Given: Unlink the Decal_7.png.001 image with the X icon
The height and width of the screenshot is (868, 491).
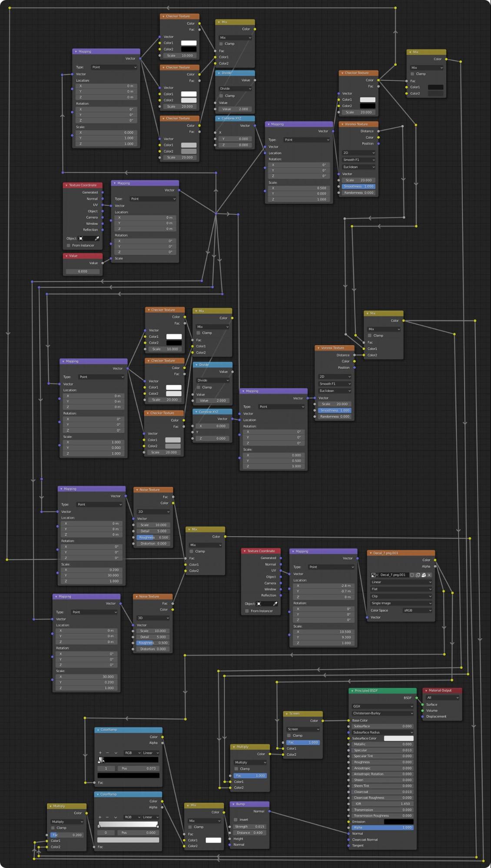Looking at the screenshot, I should tap(429, 575).
